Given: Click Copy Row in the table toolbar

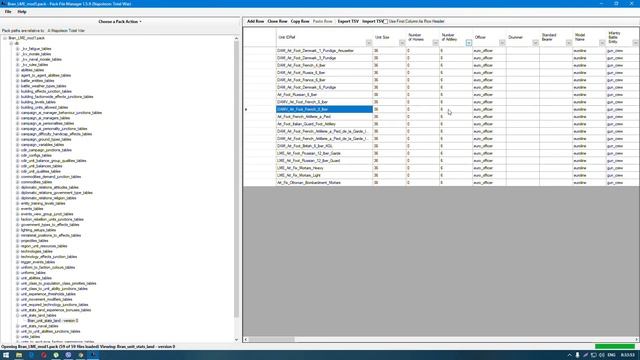Looking at the screenshot, I should pyautogui.click(x=300, y=21).
